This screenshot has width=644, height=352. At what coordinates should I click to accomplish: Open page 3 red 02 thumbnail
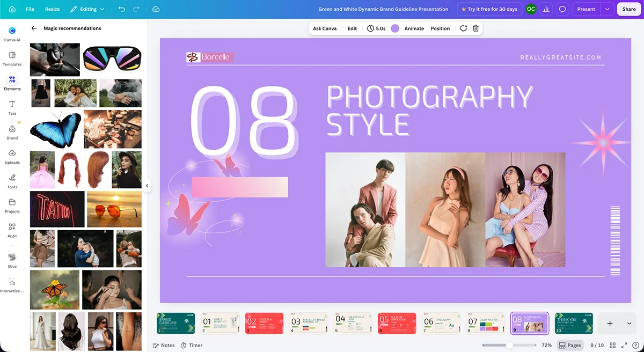264,323
